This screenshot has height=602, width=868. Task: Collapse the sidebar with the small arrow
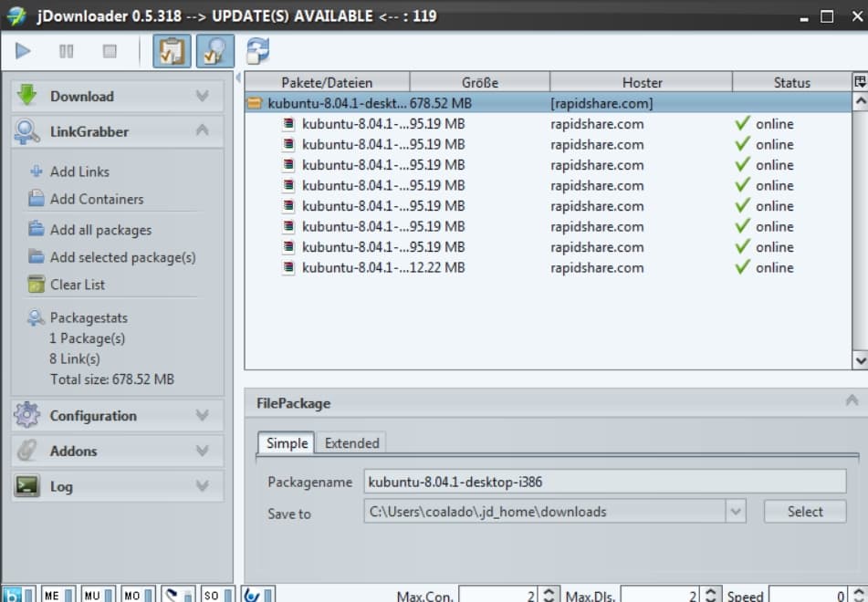(x=238, y=78)
